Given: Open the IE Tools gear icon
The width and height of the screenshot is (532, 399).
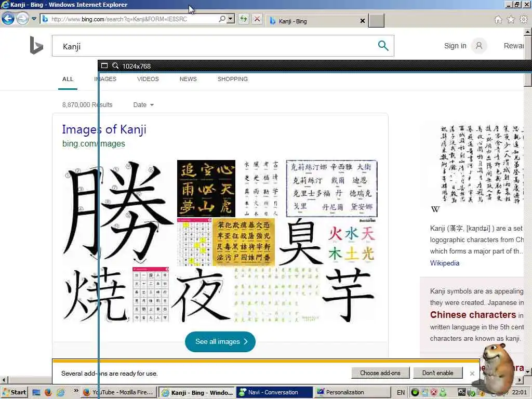Looking at the screenshot, I should coord(524,20).
